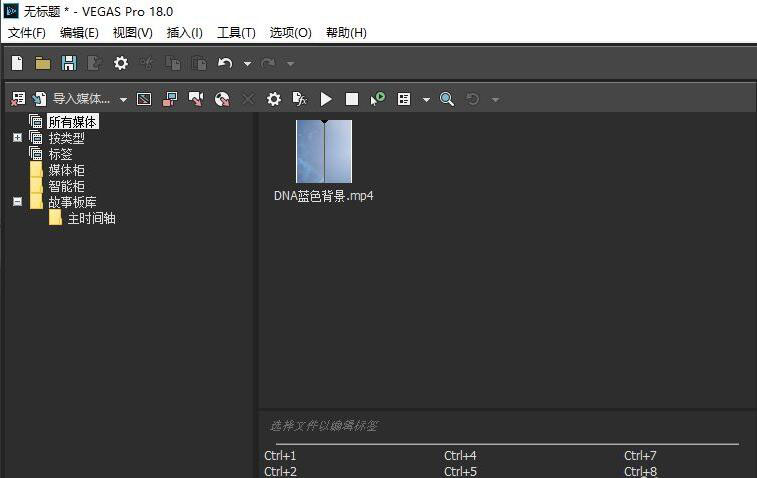Viewport: 757px width, 478px height.
Task: Select the 智能柜 folder
Action: tap(66, 186)
